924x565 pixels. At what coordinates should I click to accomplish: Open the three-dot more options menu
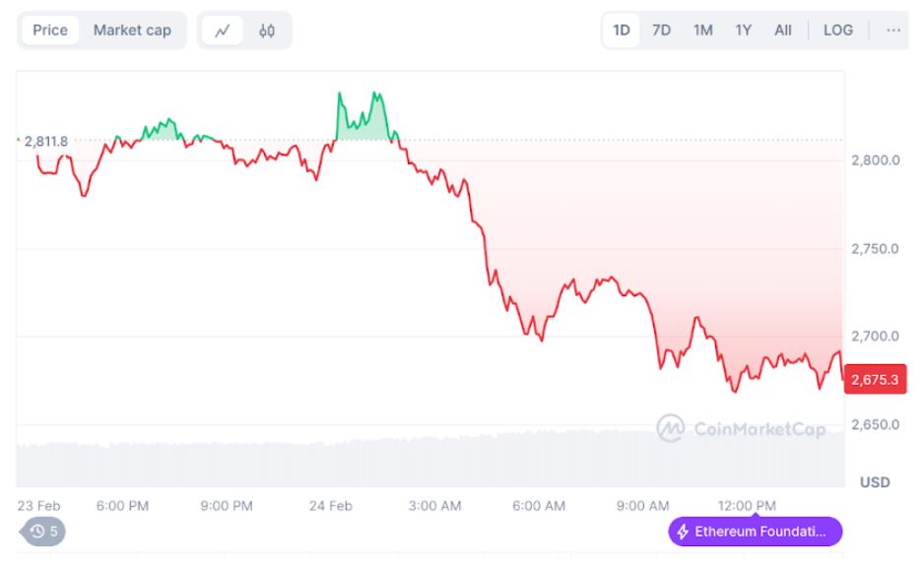[893, 31]
